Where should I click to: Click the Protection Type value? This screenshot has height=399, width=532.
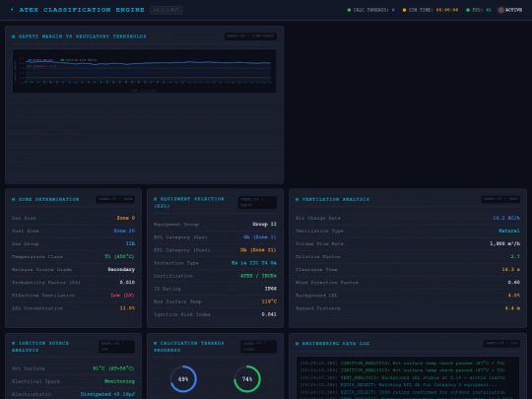254,263
